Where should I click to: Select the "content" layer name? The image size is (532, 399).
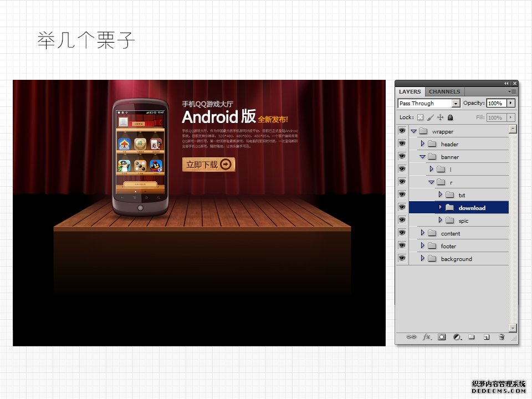coord(451,233)
